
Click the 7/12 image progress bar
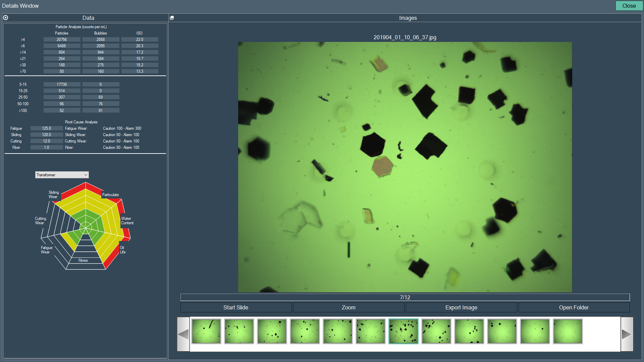(405, 297)
